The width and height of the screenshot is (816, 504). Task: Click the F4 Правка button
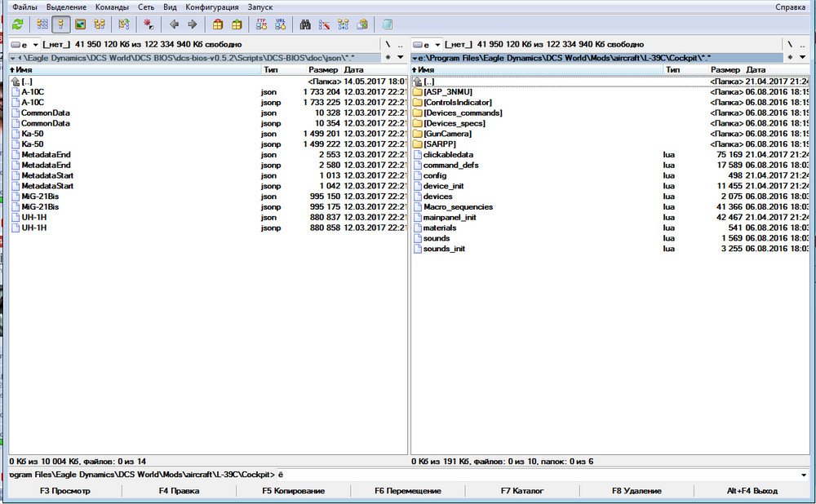(179, 490)
